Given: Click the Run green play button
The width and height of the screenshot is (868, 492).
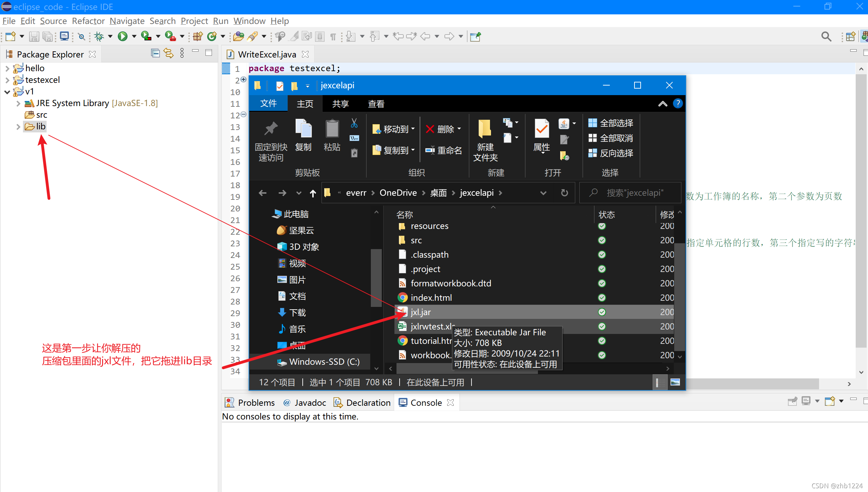Looking at the screenshot, I should [122, 36].
